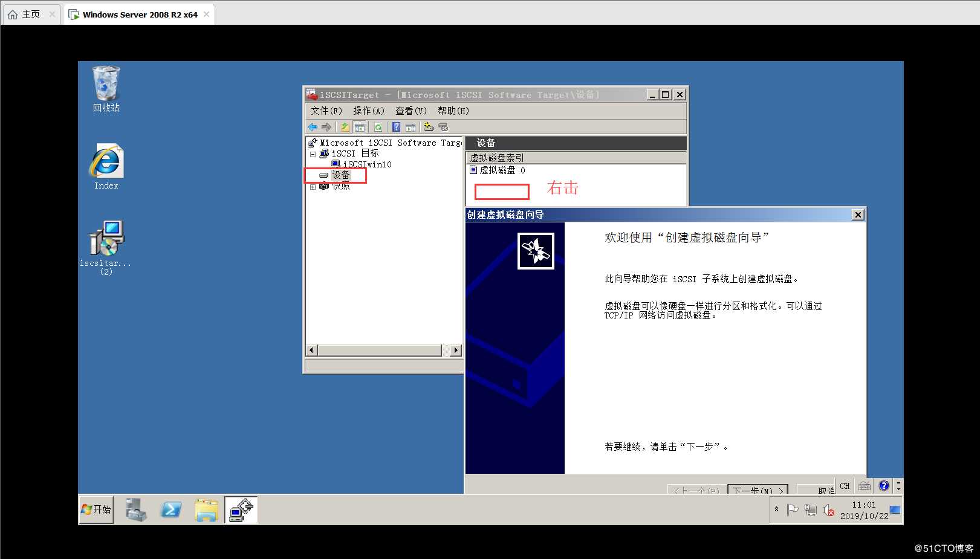Screen dimensions: 980x559
Task: Click the Back arrow in iSCSITarget toolbar
Action: [x=313, y=127]
